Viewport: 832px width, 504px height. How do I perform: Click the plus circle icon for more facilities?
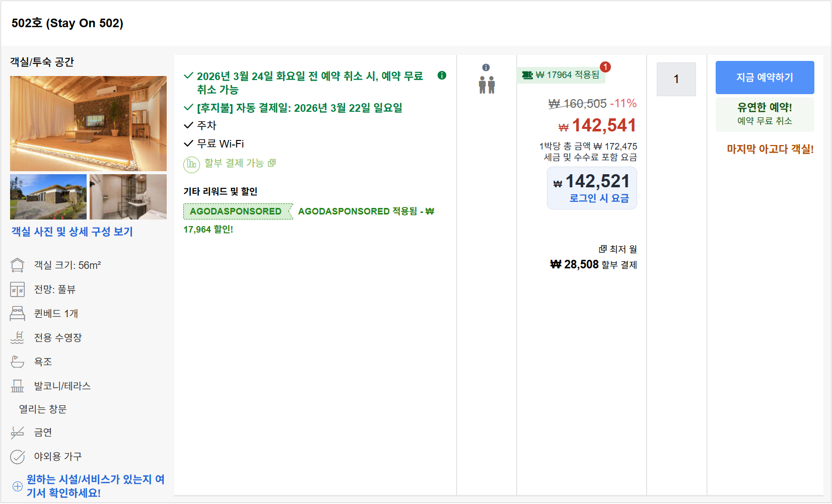18,486
